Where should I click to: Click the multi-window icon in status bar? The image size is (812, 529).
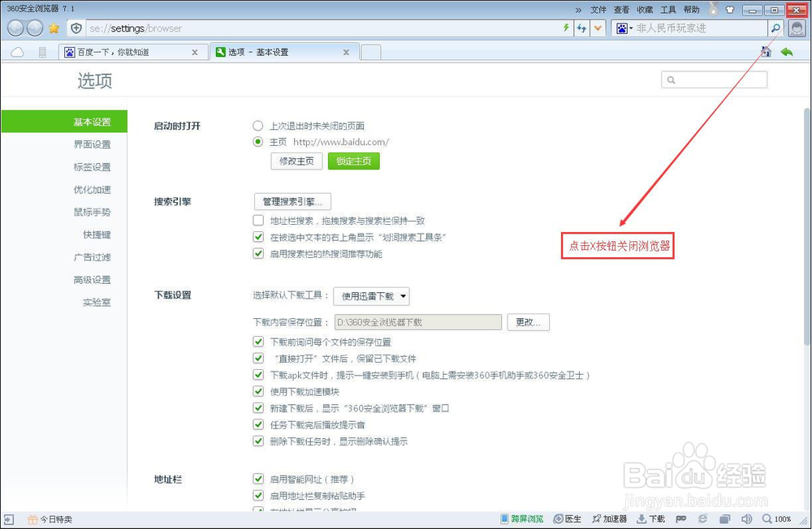point(725,518)
